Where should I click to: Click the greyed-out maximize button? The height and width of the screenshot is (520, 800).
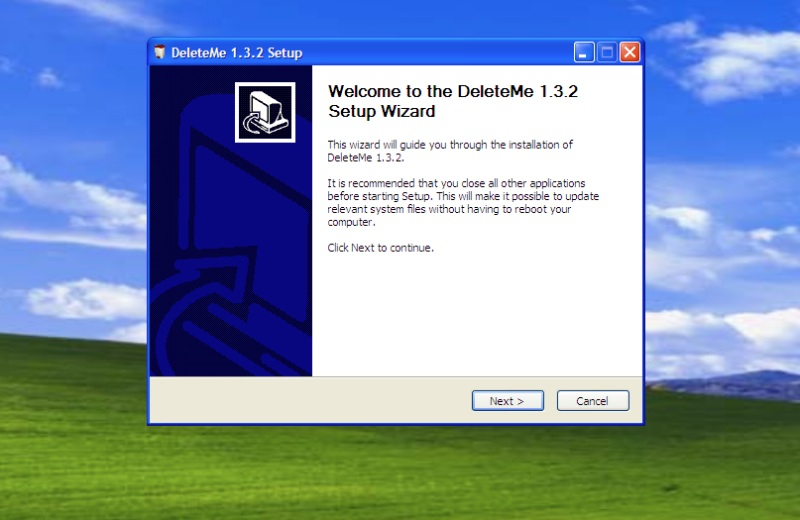tap(607, 52)
